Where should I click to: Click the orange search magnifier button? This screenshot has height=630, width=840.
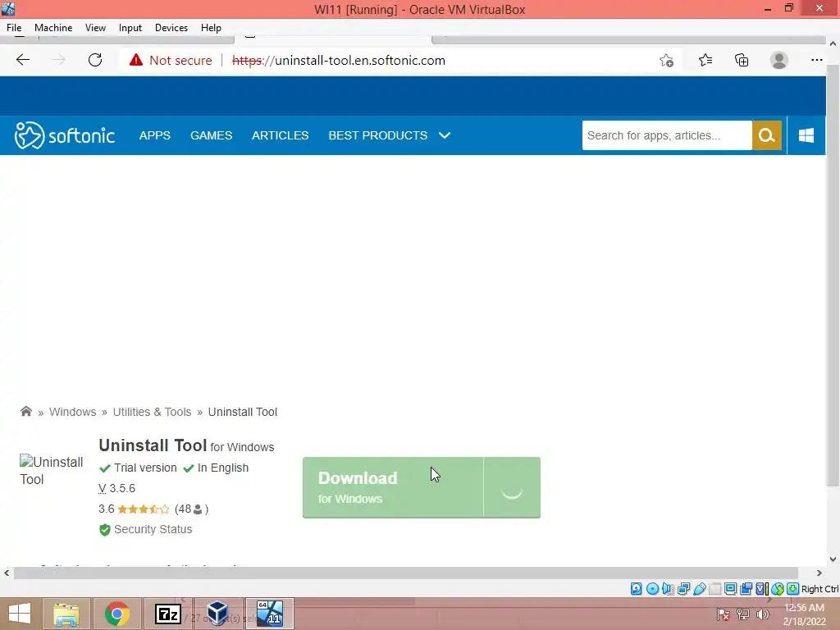(x=767, y=135)
